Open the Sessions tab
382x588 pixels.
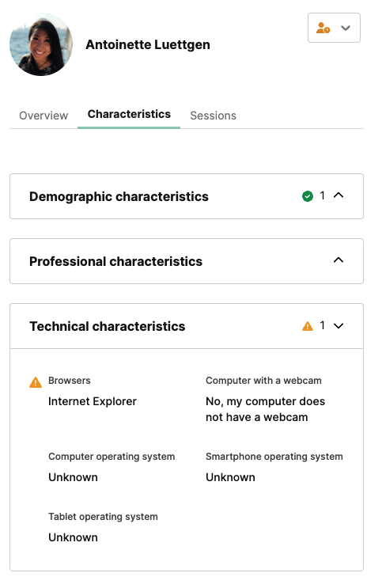(x=213, y=116)
